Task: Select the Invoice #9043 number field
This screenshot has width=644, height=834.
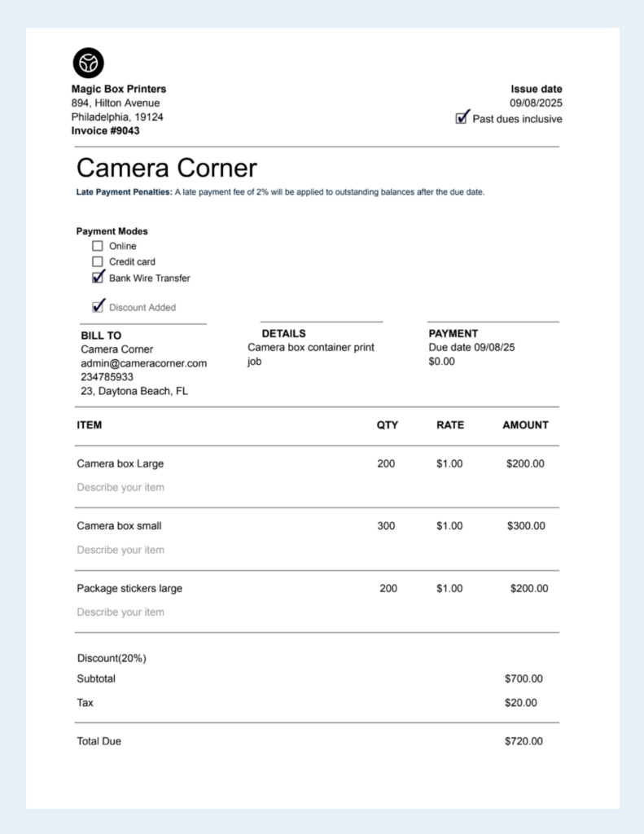Action: pyautogui.click(x=105, y=130)
